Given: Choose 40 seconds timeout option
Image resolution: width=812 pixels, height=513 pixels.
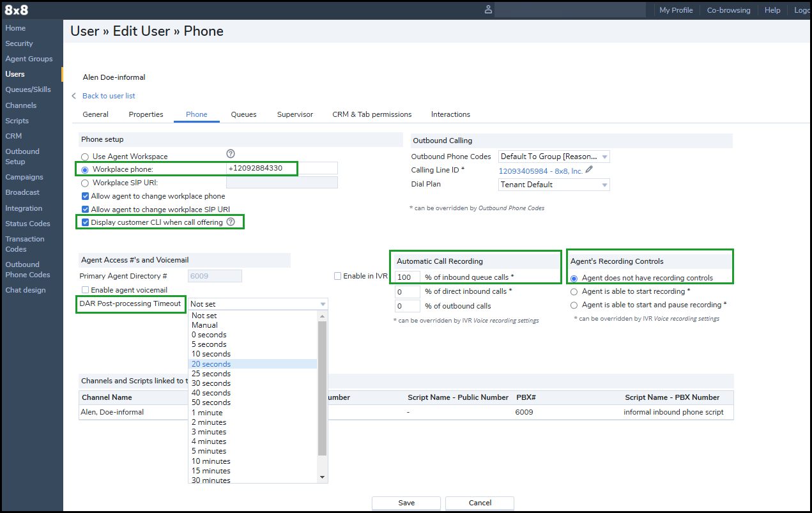Looking at the screenshot, I should [253, 393].
